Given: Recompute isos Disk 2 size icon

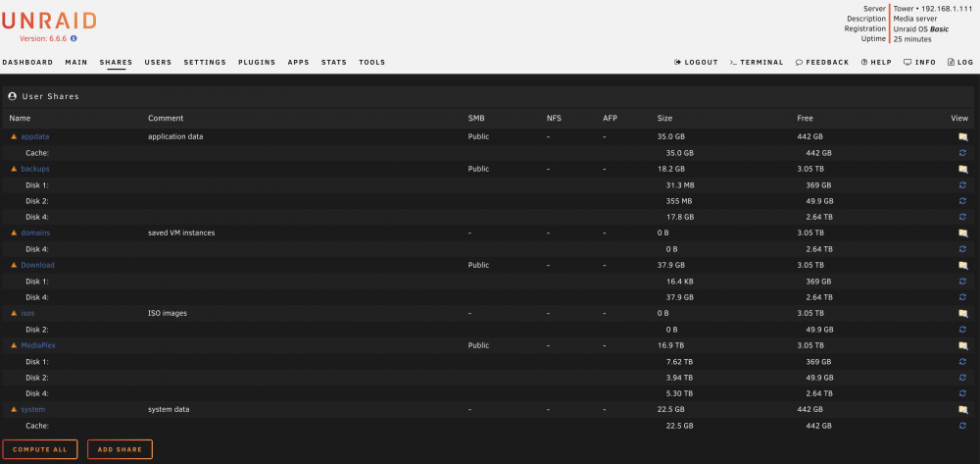Looking at the screenshot, I should (x=962, y=330).
